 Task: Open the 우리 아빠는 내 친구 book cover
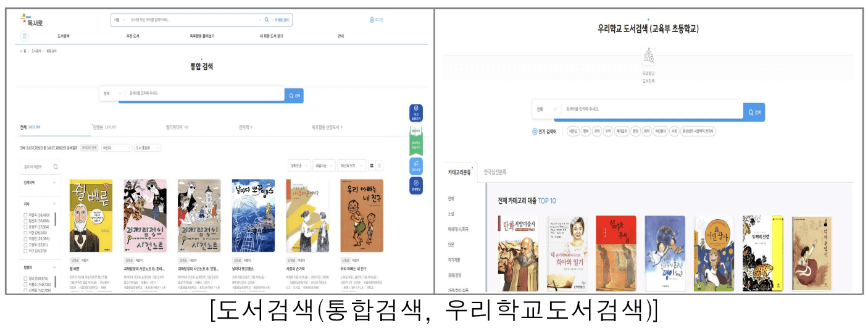pos(362,216)
